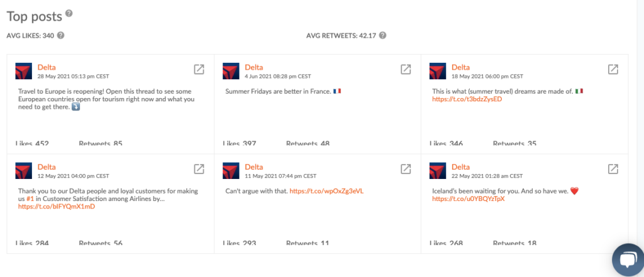This screenshot has width=644, height=277.
Task: Open external link for Customer Satisfaction post
Action: pos(199,169)
